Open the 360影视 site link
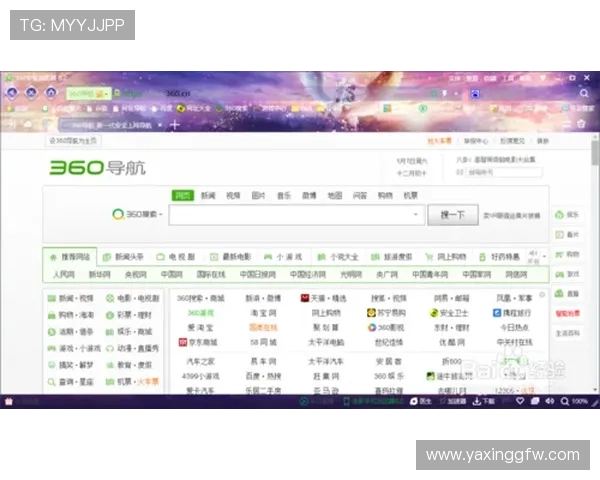The image size is (600, 480). pos(386,328)
